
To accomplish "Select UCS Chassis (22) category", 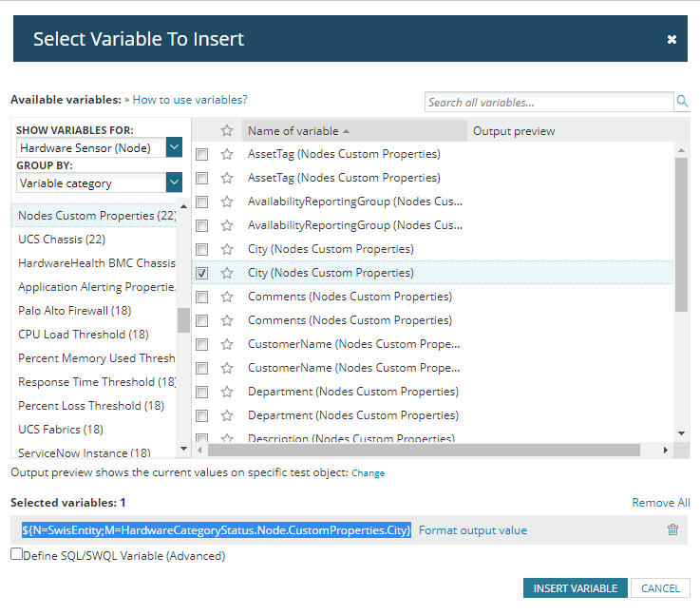I will (62, 240).
